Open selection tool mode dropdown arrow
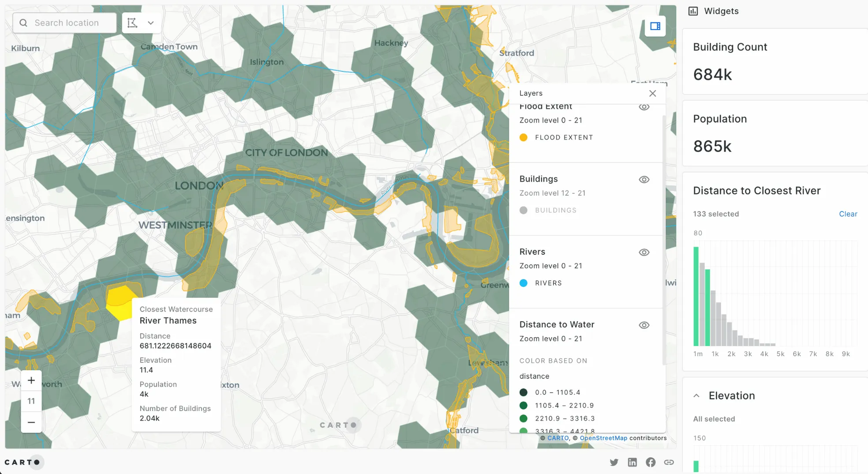Screen dimensions: 868x474 click(151, 23)
